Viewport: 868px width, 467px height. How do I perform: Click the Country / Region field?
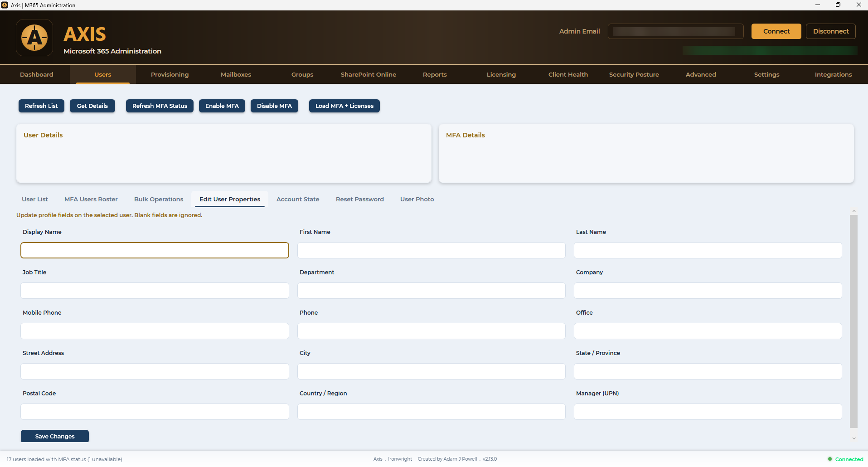coord(432,412)
